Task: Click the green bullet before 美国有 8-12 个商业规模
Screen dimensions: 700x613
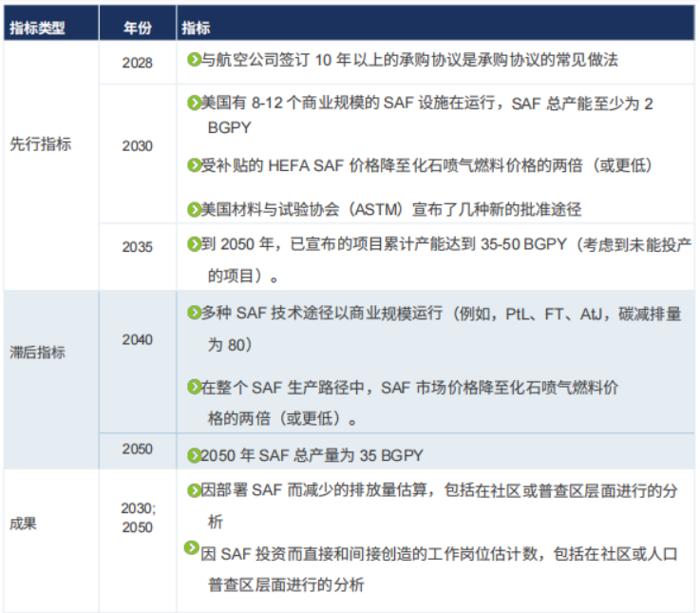Action: click(x=194, y=104)
